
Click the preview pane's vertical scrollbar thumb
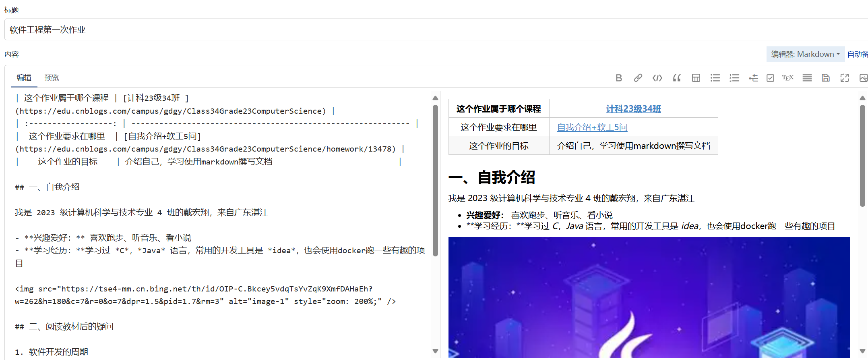point(862,156)
